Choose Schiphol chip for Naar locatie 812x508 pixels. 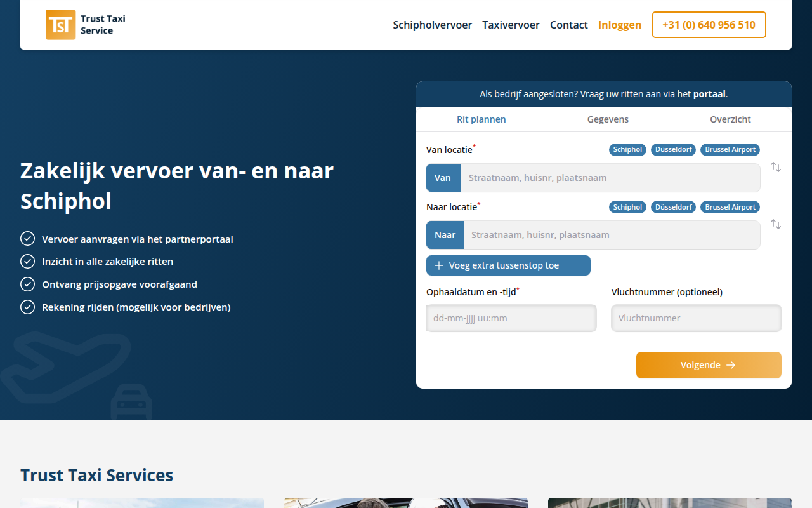pyautogui.click(x=627, y=207)
